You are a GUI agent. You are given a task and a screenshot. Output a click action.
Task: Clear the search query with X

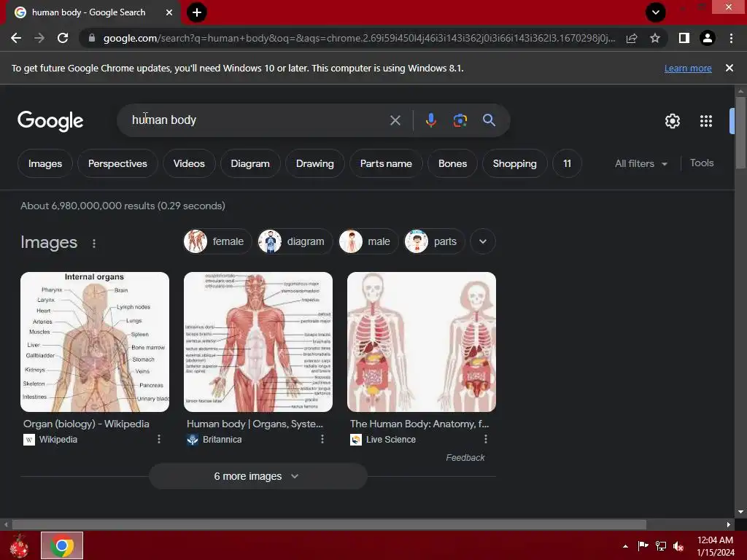(395, 120)
